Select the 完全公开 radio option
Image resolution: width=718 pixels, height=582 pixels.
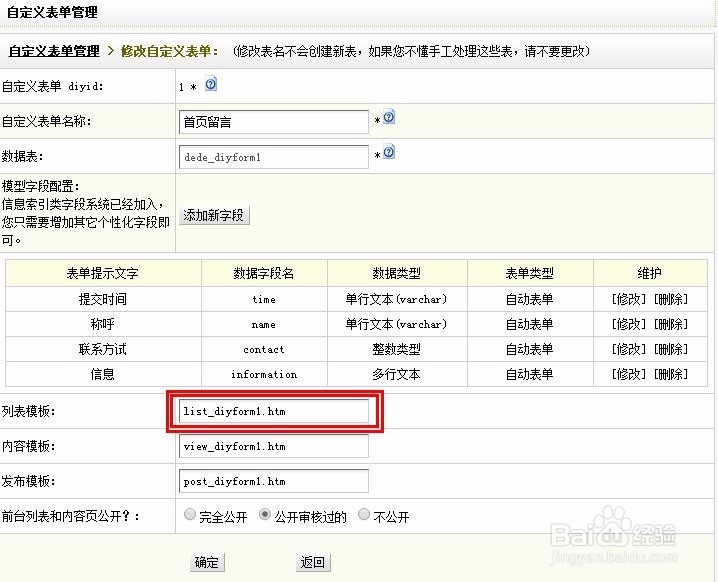coord(190,515)
